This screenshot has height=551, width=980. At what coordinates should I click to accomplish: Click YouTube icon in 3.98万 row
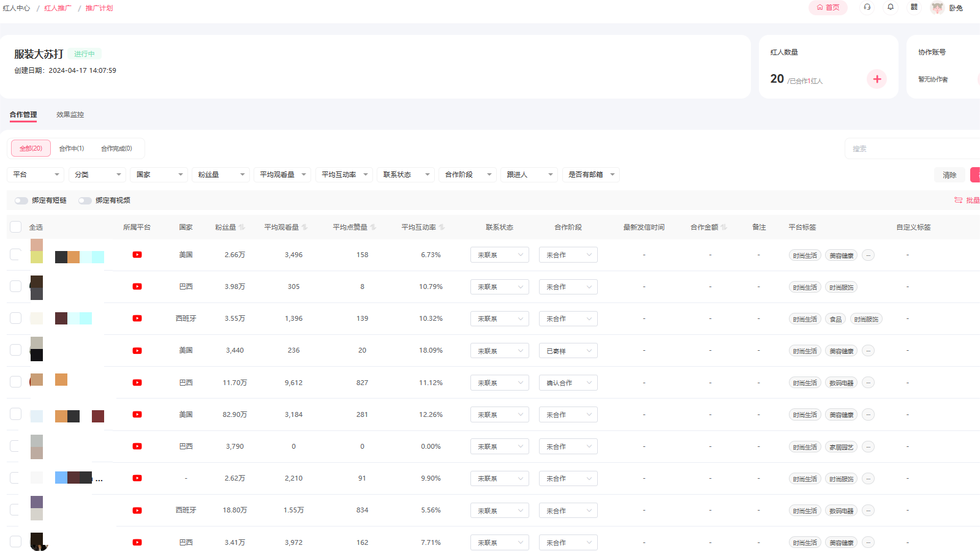(137, 287)
